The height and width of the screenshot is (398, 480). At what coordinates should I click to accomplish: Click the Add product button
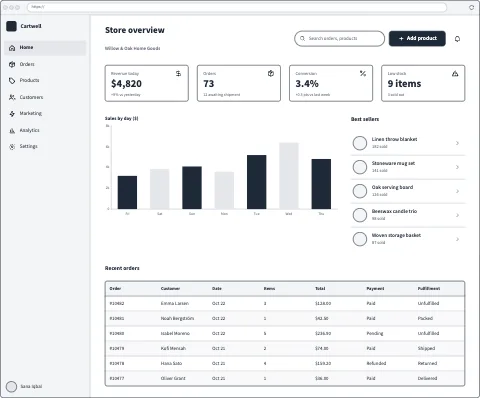point(417,39)
